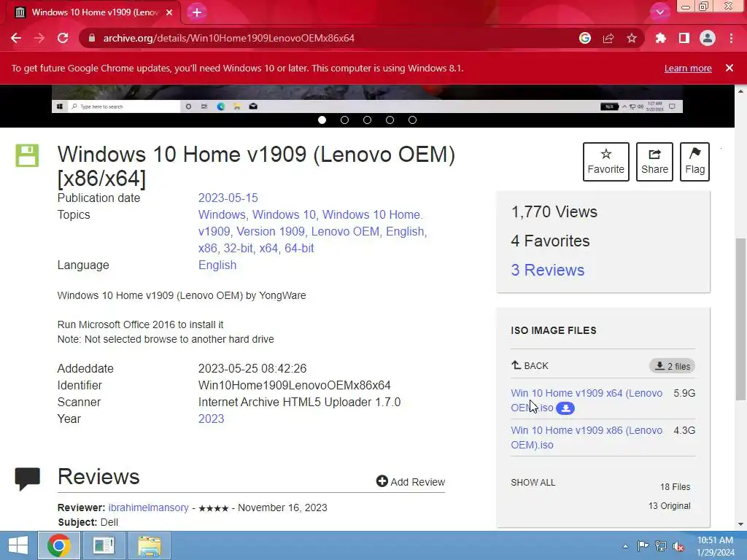Share this page via address bar icon

(608, 38)
